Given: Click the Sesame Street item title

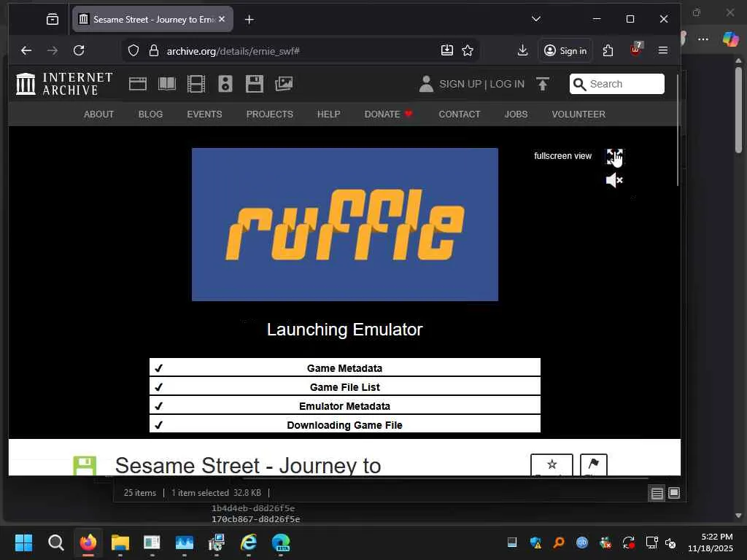Looking at the screenshot, I should click(248, 465).
